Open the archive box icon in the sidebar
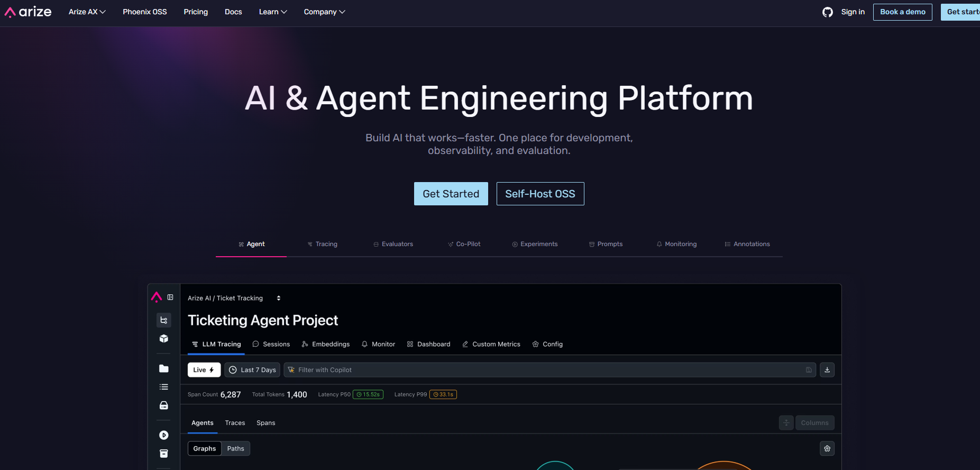 (x=164, y=454)
